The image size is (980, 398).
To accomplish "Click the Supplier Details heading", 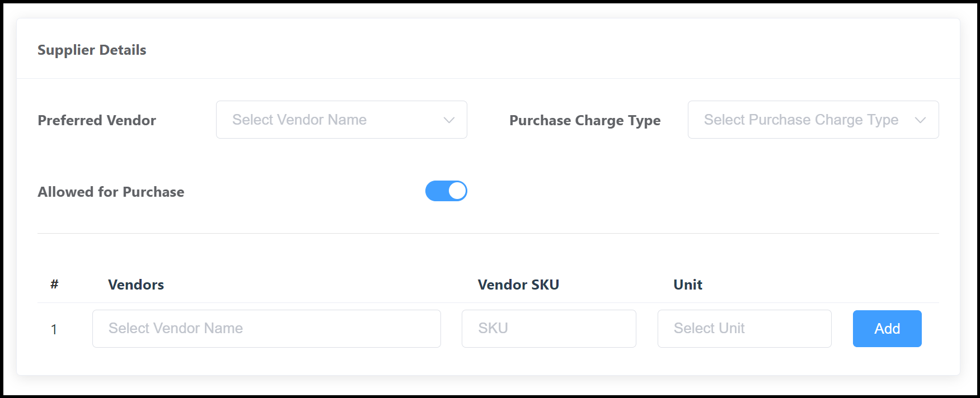I will point(92,50).
